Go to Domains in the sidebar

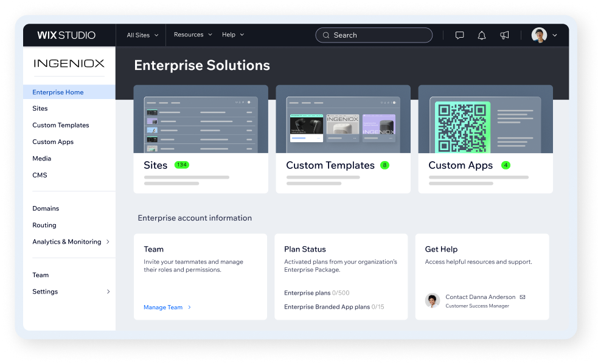(46, 208)
